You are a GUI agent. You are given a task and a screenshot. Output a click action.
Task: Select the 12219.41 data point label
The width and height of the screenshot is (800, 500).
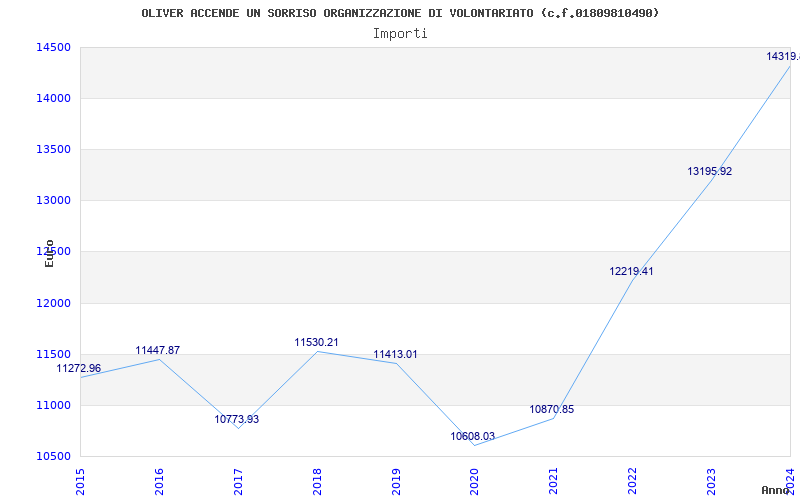point(631,272)
